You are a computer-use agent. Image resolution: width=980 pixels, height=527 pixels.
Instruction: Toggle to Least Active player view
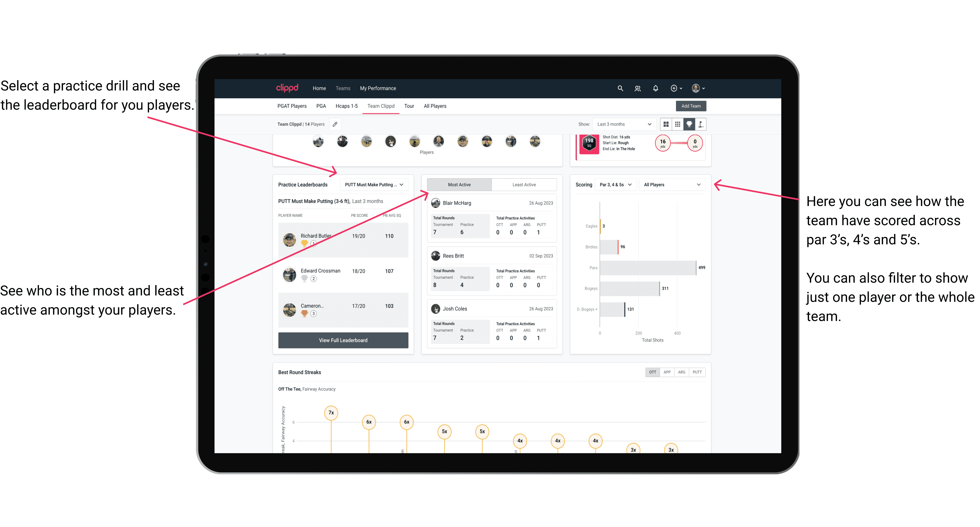pos(524,185)
